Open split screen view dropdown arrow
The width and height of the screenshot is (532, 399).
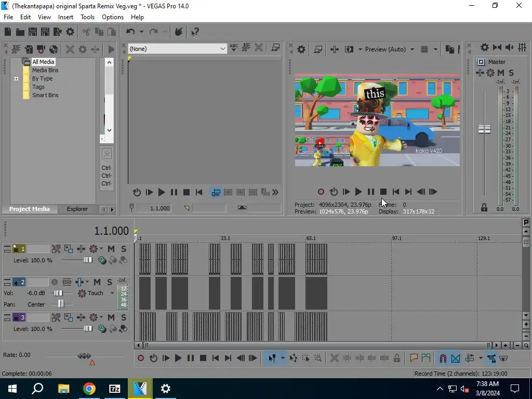(360, 49)
